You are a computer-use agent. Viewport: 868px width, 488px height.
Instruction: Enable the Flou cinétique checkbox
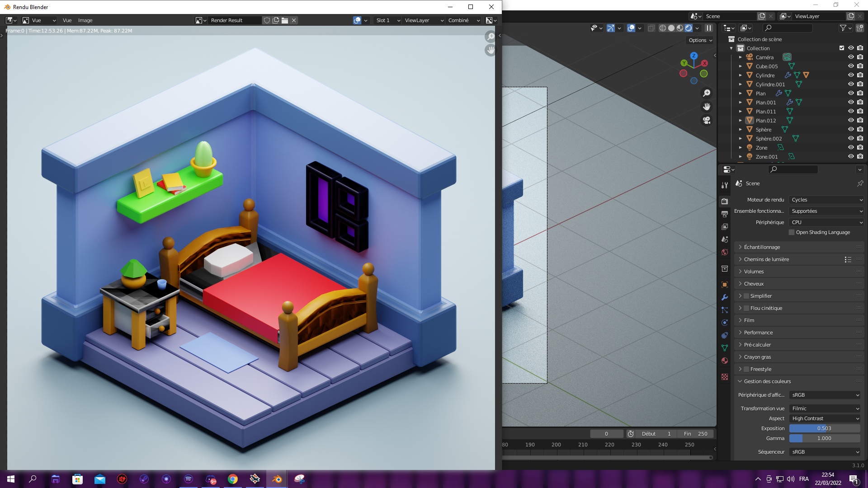tap(746, 308)
